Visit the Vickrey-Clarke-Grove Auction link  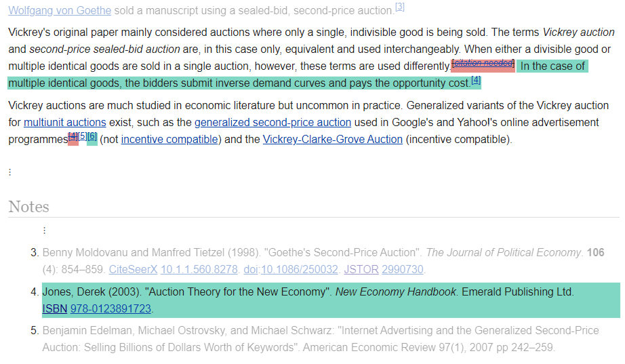coord(332,140)
